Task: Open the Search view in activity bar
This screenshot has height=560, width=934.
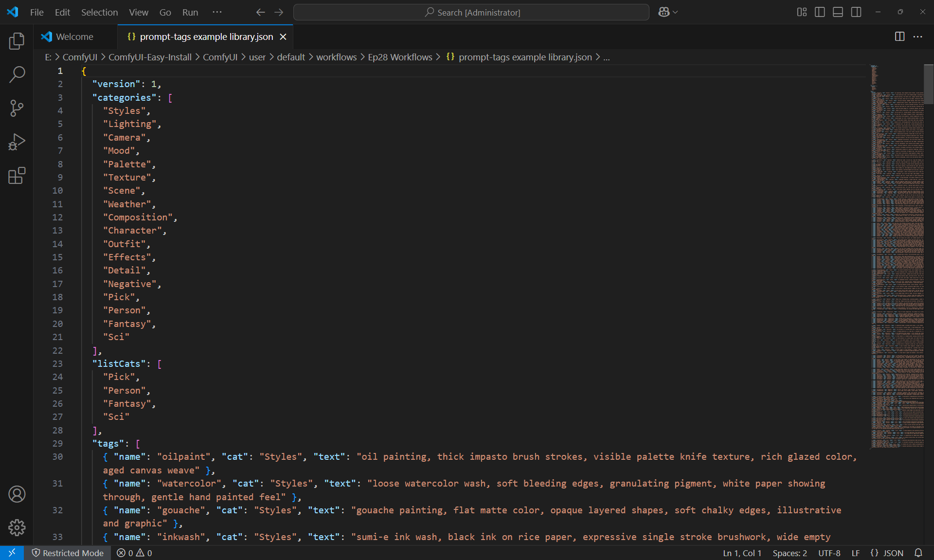Action: click(x=17, y=74)
